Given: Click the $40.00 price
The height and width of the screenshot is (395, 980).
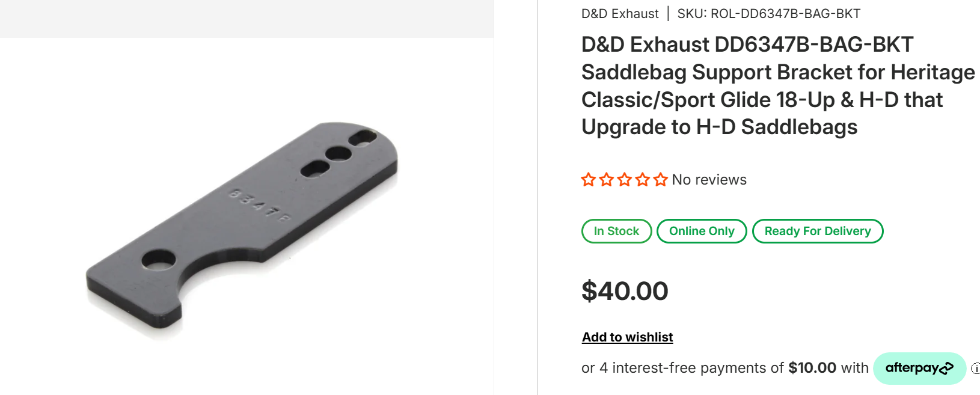Looking at the screenshot, I should click(625, 291).
